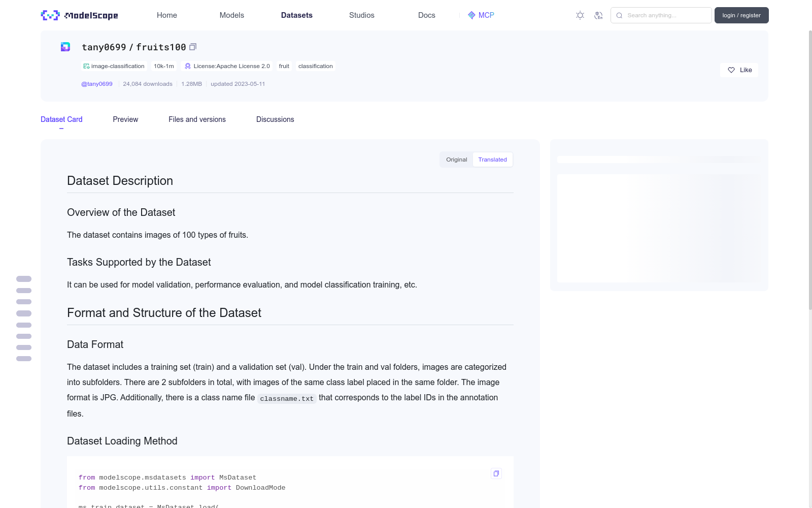Image resolution: width=812 pixels, height=508 pixels.
Task: Click the search magnifier icon
Action: [x=619, y=15]
